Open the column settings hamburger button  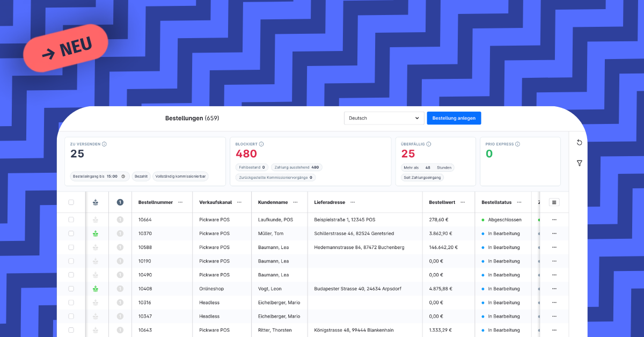[554, 202]
